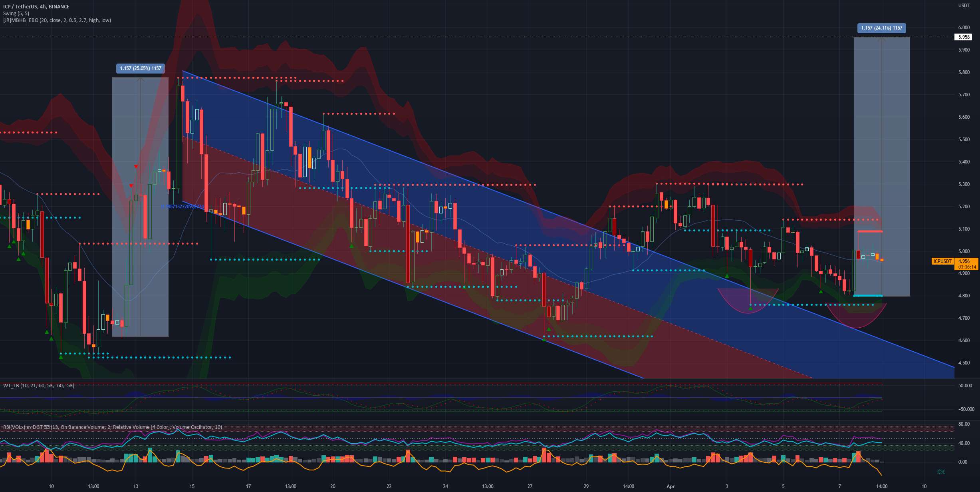Click the Apr label on time axis
The image size is (980, 492).
point(671,486)
